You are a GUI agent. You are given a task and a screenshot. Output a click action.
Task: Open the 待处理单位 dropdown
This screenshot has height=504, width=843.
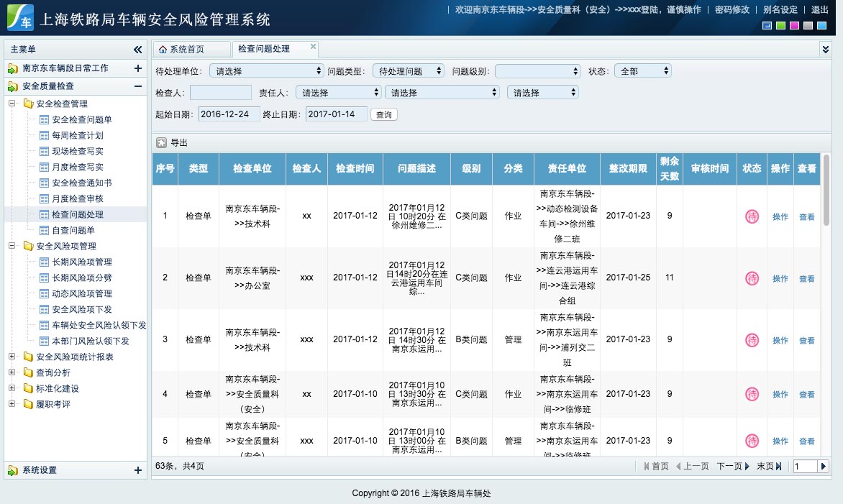point(266,71)
